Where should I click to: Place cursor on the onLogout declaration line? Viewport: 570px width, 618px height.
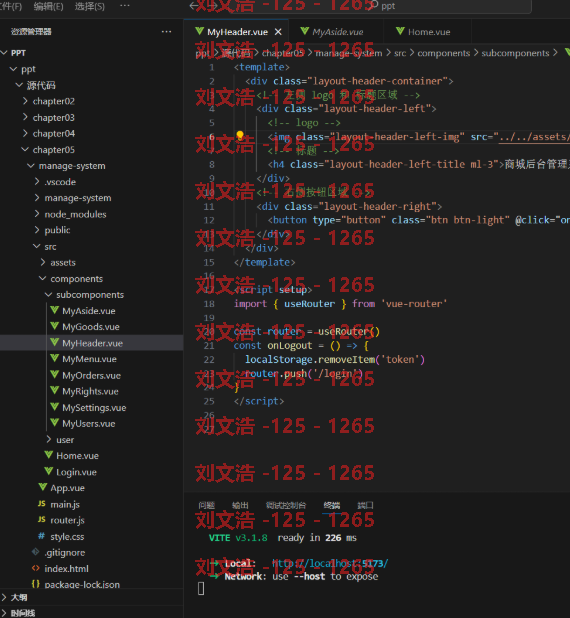[x=301, y=346]
